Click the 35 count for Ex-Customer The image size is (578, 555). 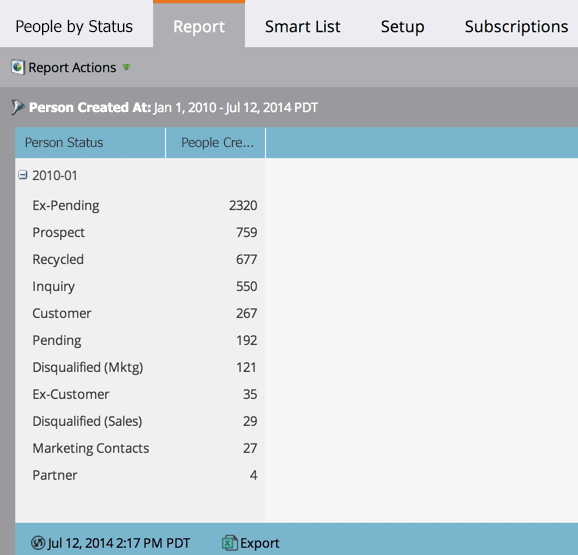click(x=250, y=394)
